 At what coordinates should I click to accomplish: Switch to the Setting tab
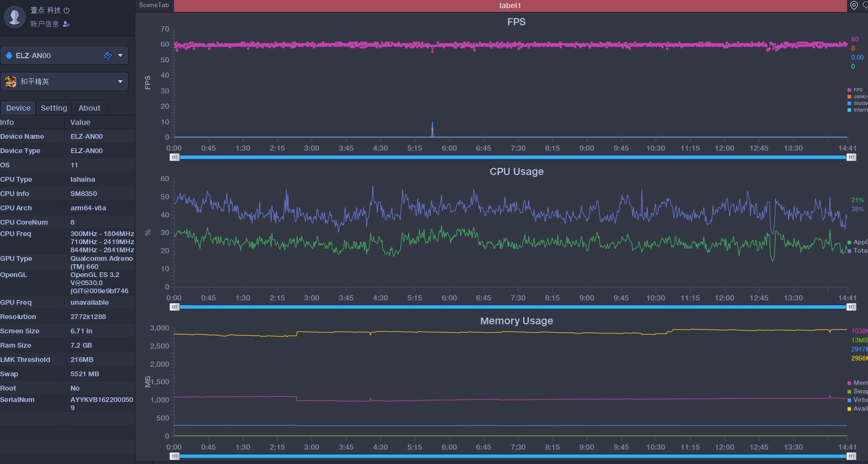tap(54, 108)
